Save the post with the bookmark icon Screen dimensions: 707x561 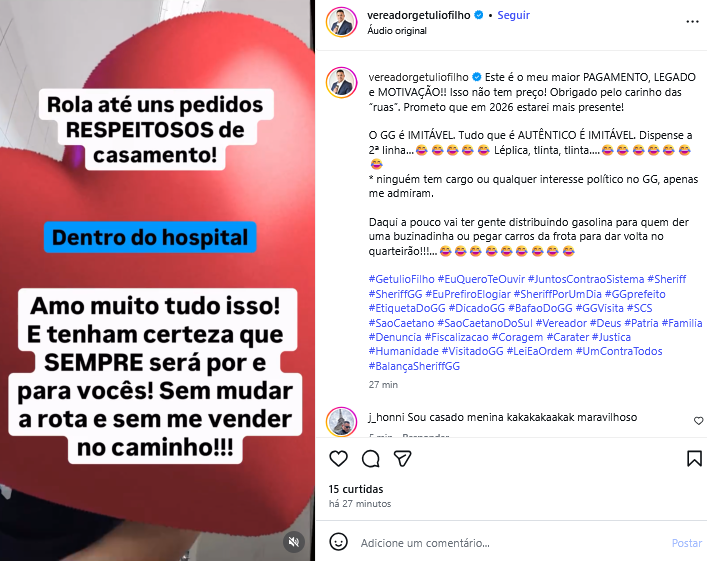[694, 459]
